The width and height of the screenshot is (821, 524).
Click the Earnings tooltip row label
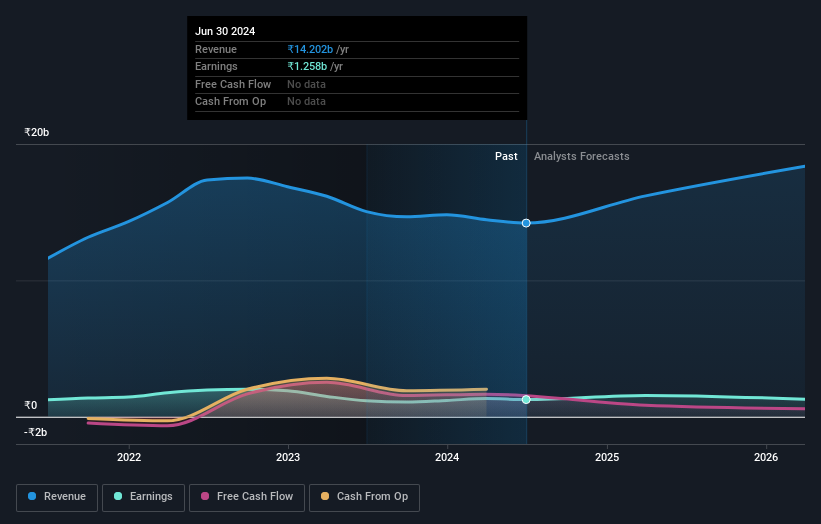click(x=216, y=66)
